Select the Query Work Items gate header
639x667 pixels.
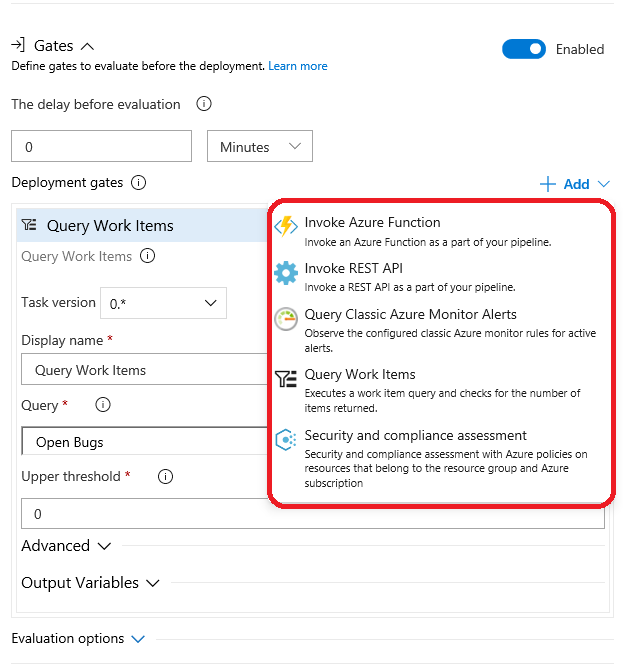[142, 225]
